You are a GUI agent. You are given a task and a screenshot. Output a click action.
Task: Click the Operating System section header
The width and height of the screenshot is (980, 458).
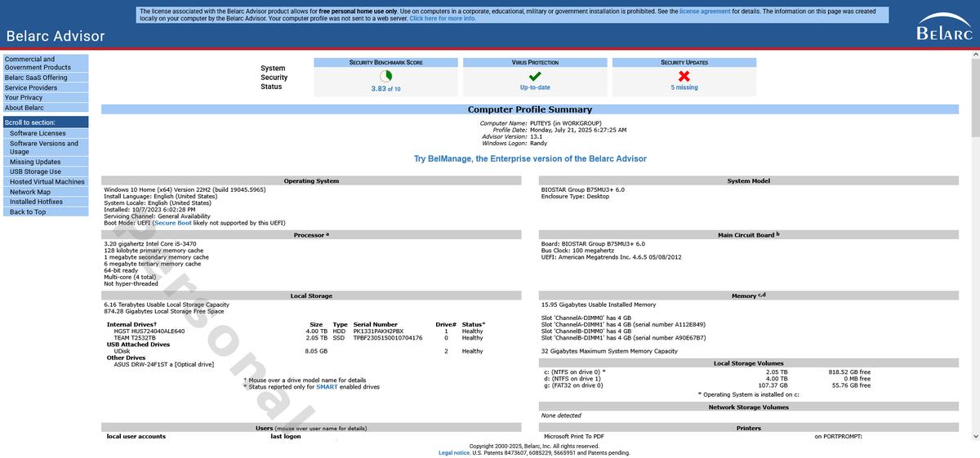pos(311,180)
